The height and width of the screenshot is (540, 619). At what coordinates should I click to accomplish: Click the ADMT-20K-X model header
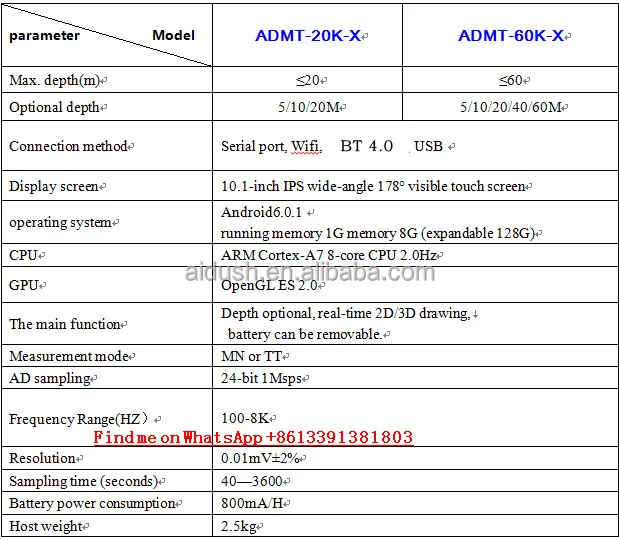tap(308, 36)
